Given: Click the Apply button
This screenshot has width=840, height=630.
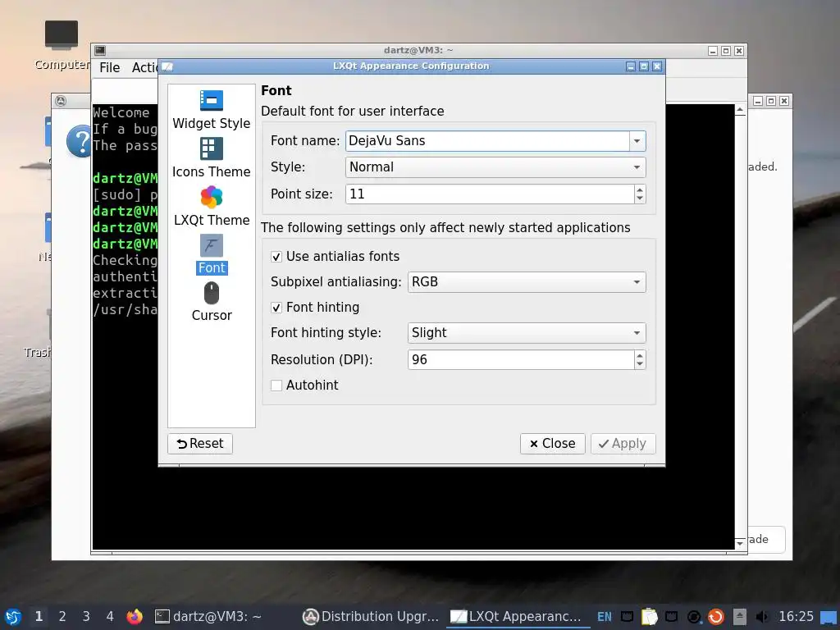Looking at the screenshot, I should point(623,444).
